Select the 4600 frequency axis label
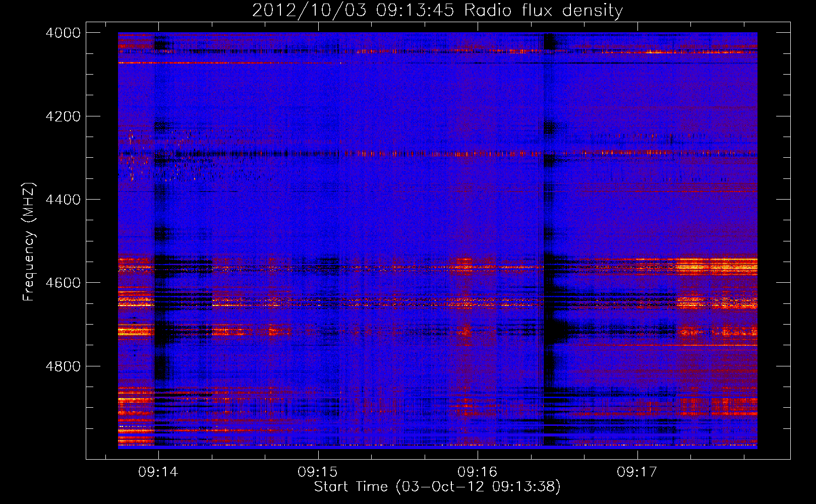 click(x=63, y=283)
